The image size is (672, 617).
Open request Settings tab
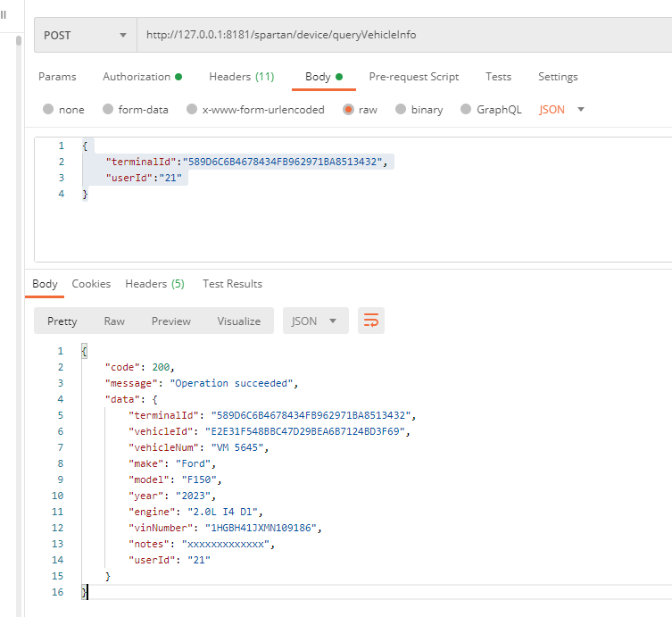pyautogui.click(x=558, y=77)
